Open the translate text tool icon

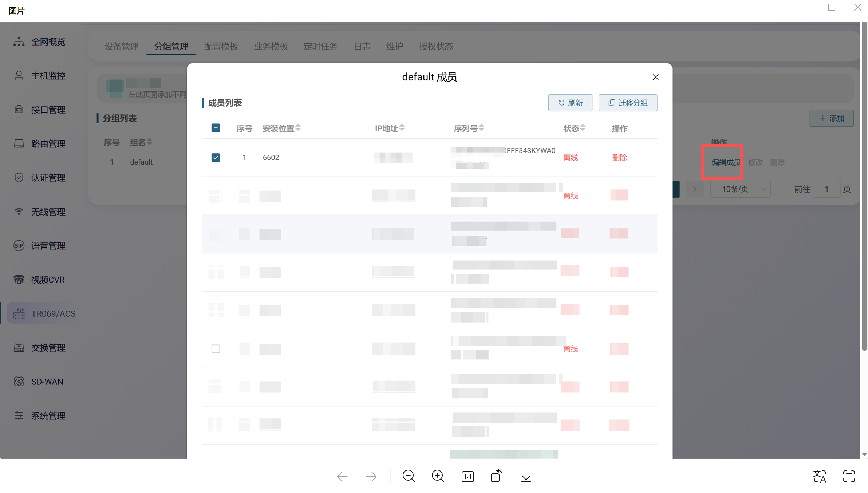tap(820, 476)
